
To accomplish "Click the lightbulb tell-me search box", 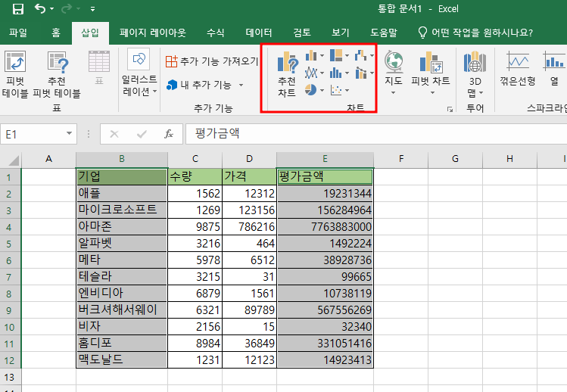I will pos(475,33).
